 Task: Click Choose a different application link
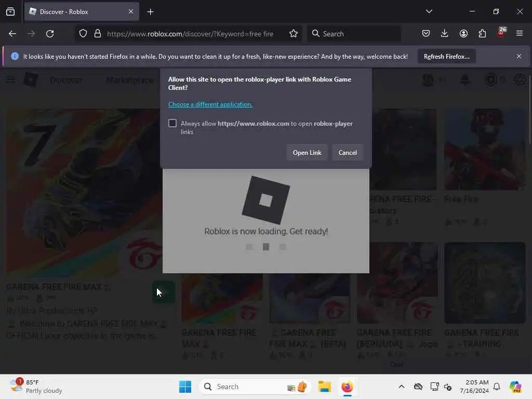(x=210, y=104)
